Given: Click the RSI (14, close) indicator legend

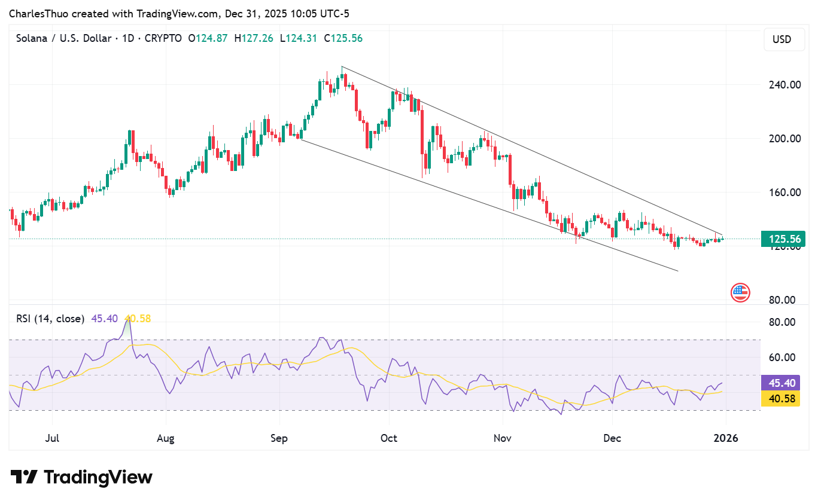Looking at the screenshot, I should click(x=50, y=319).
